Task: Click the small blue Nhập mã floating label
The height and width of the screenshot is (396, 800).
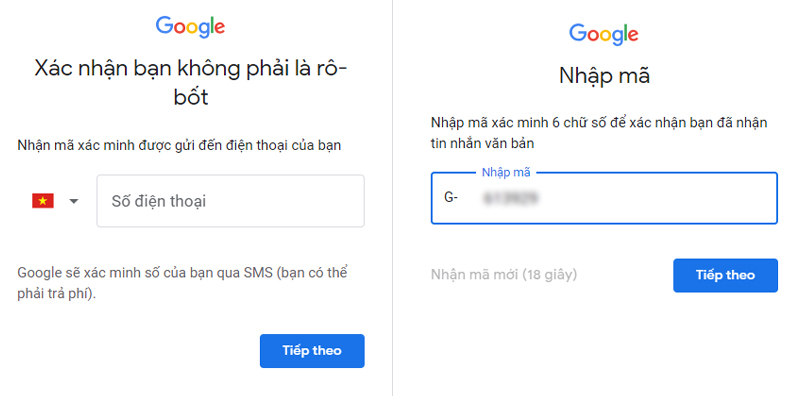Action: click(x=506, y=172)
